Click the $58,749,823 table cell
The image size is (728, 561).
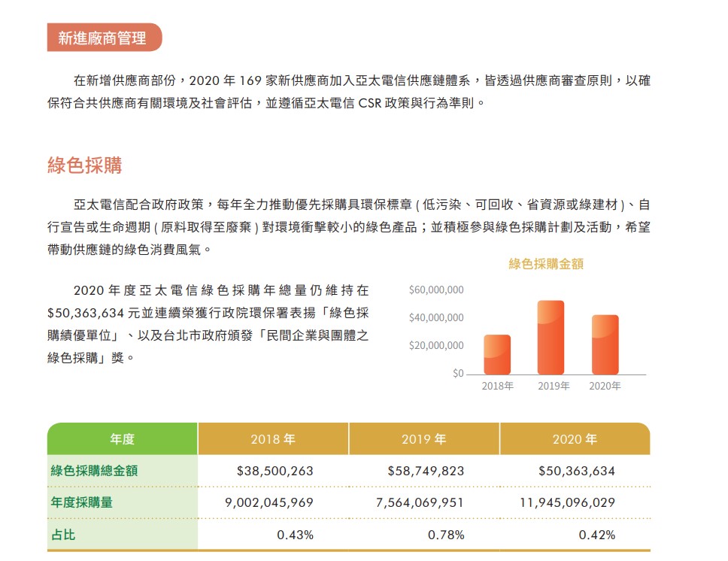(426, 471)
